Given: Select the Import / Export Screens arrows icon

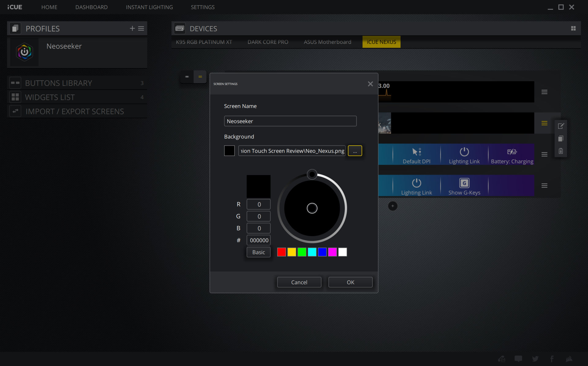Looking at the screenshot, I should (x=15, y=111).
